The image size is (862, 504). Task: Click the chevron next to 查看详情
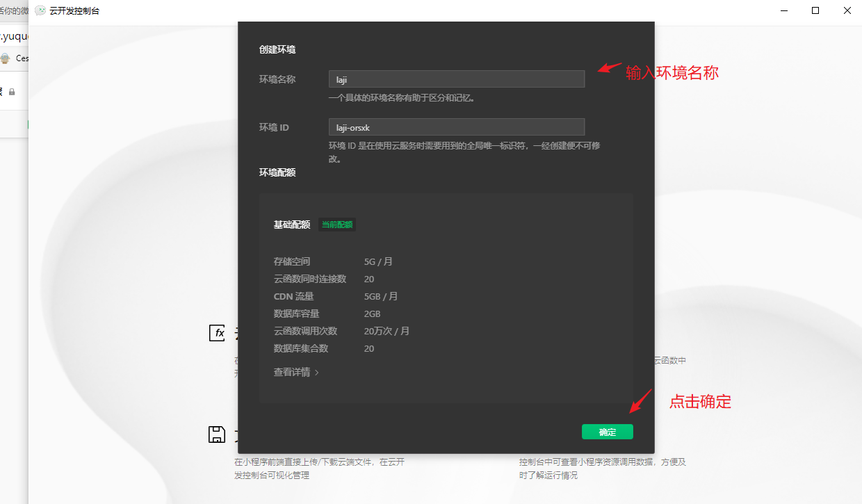(317, 373)
